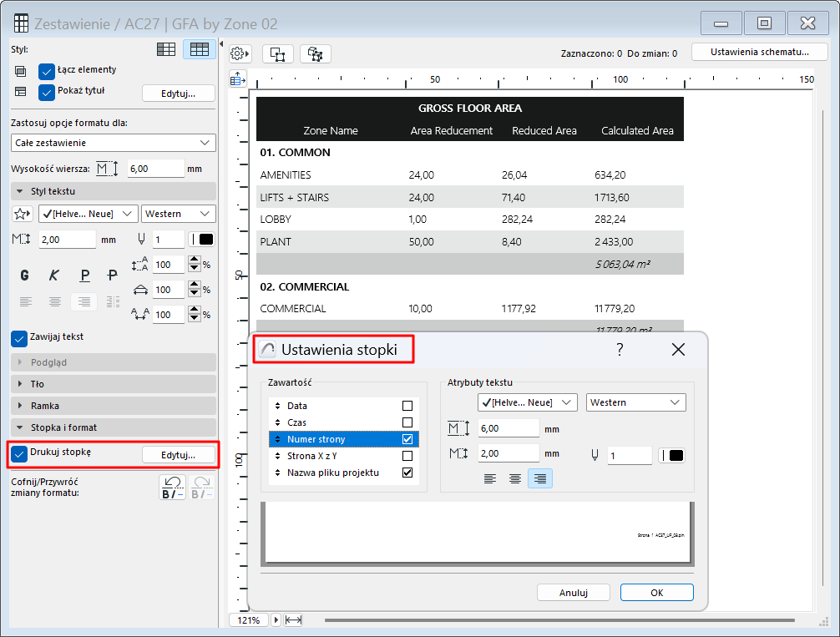
Task: Click the Wysokość wiersza input field
Action: [155, 169]
